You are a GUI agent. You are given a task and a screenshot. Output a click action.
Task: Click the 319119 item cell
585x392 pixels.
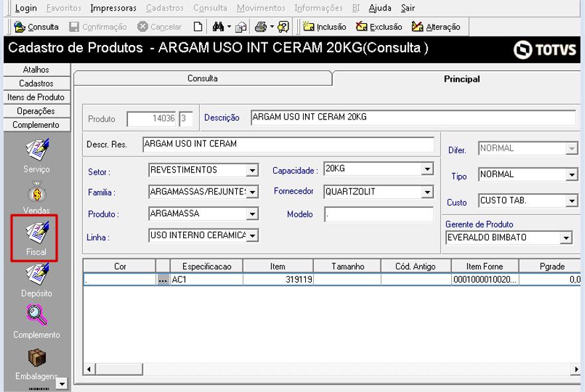278,280
